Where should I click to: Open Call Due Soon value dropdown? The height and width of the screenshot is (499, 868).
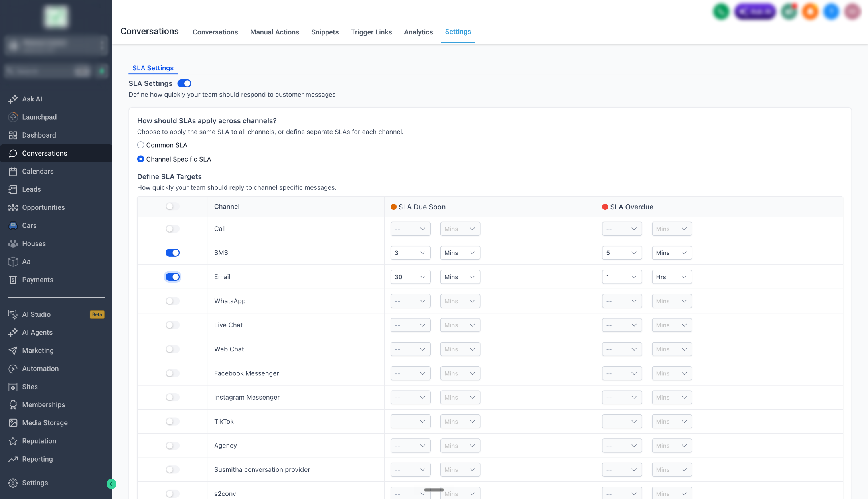410,229
